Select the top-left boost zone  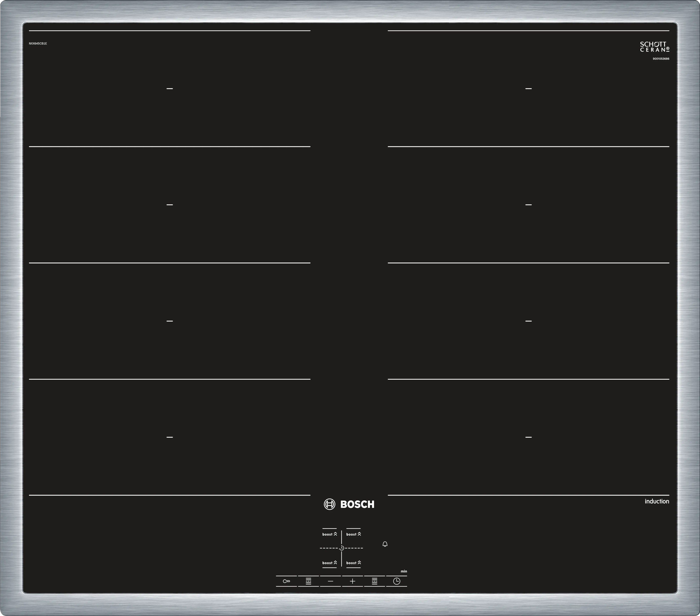click(330, 534)
